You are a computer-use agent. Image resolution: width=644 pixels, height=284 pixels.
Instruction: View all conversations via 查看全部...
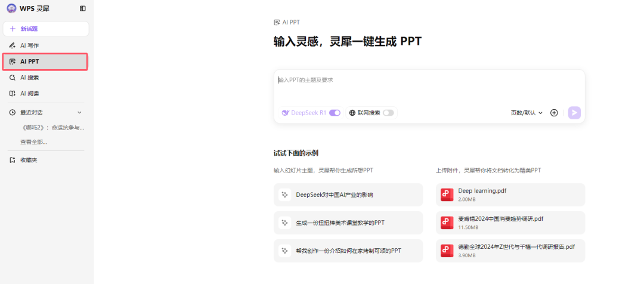click(33, 142)
